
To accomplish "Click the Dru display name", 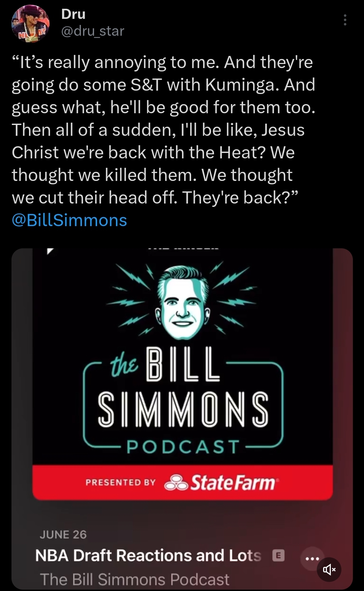I will point(73,14).
